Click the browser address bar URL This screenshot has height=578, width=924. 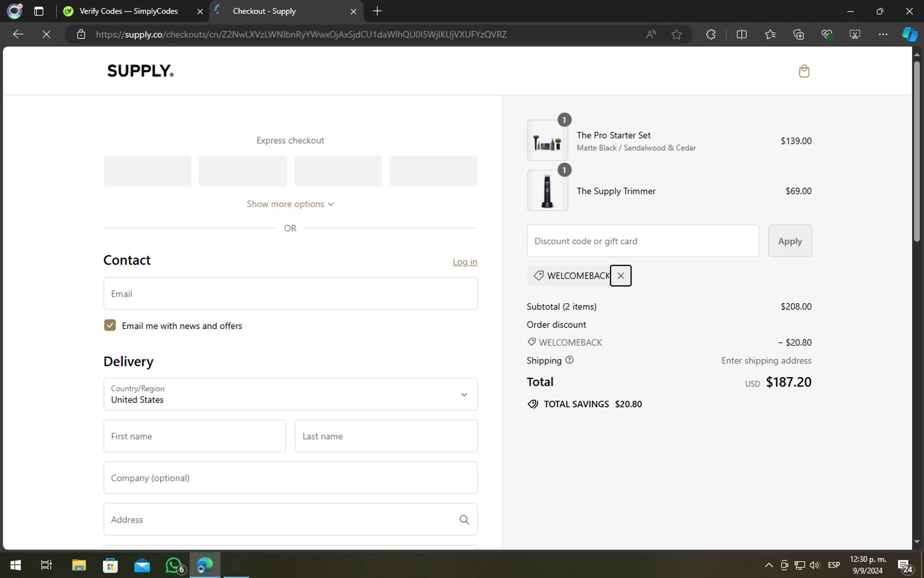point(301,35)
